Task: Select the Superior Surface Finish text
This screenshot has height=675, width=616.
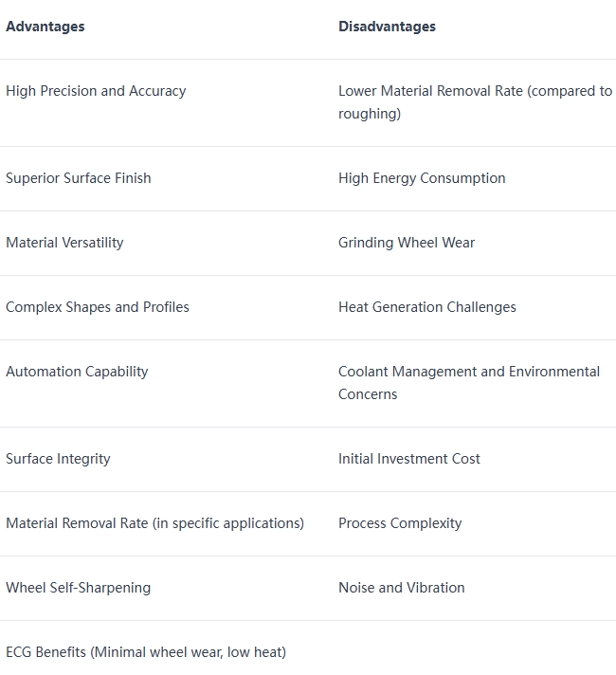Action: [x=79, y=178]
